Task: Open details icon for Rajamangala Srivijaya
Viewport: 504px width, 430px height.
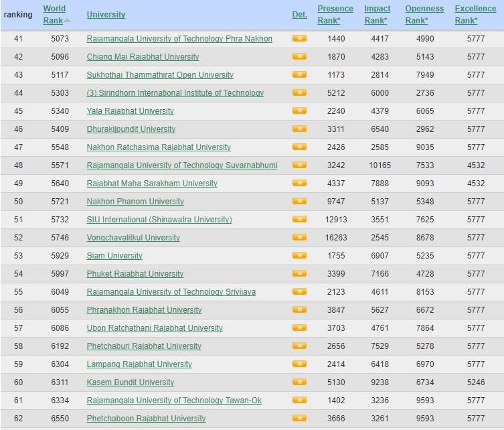Action: pyautogui.click(x=299, y=292)
